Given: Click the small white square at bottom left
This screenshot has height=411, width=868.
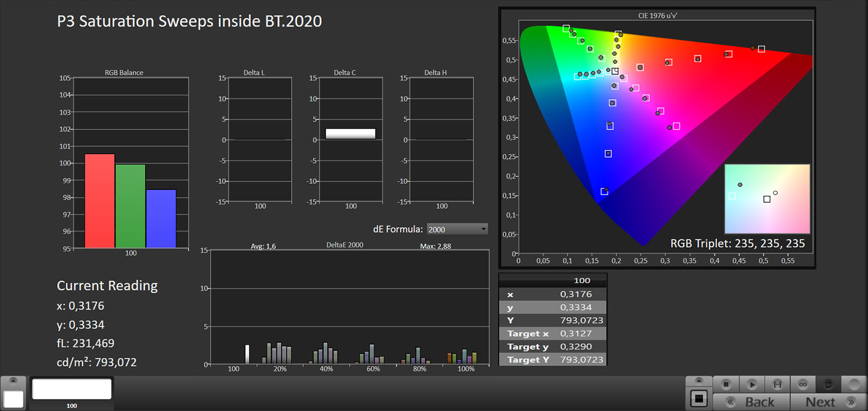Looking at the screenshot, I should pyautogui.click(x=14, y=399).
